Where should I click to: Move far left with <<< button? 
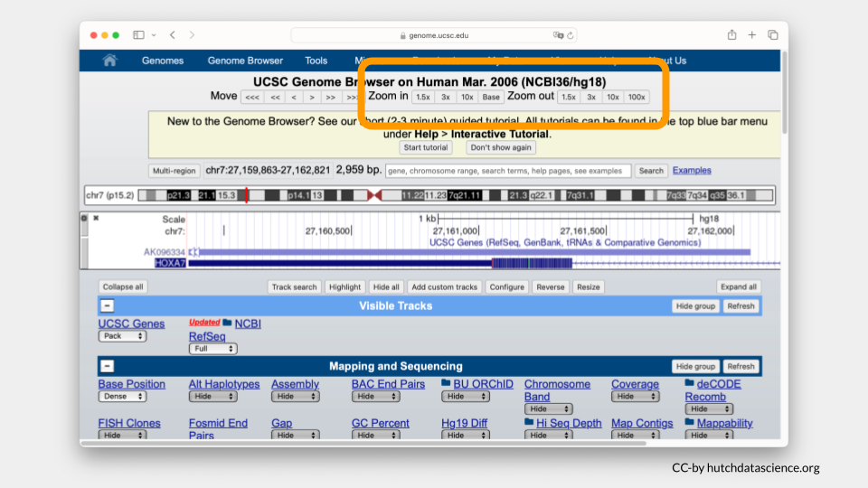252,98
